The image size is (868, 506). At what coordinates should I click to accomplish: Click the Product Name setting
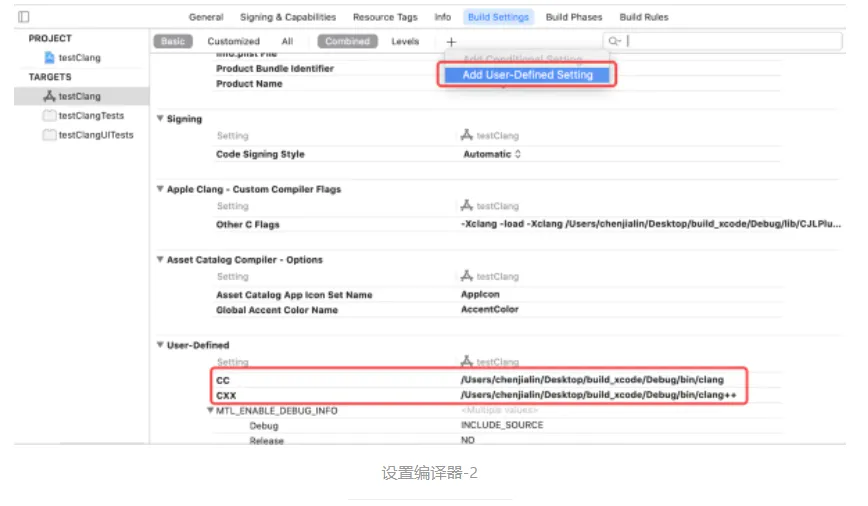(x=249, y=84)
